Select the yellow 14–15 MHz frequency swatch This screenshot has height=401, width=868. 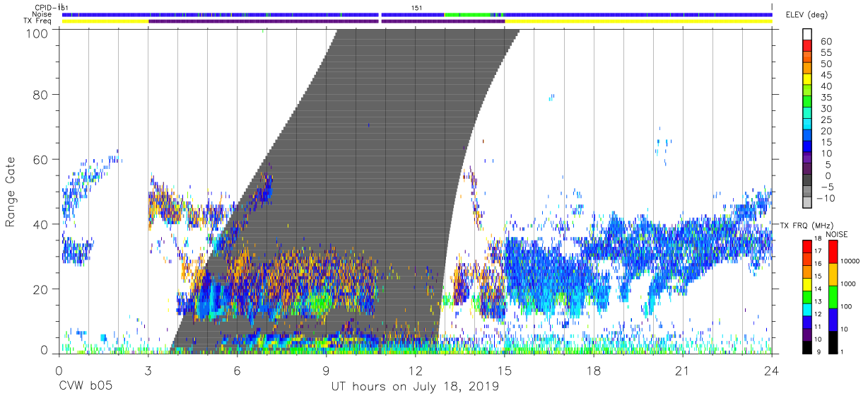pyautogui.click(x=807, y=284)
